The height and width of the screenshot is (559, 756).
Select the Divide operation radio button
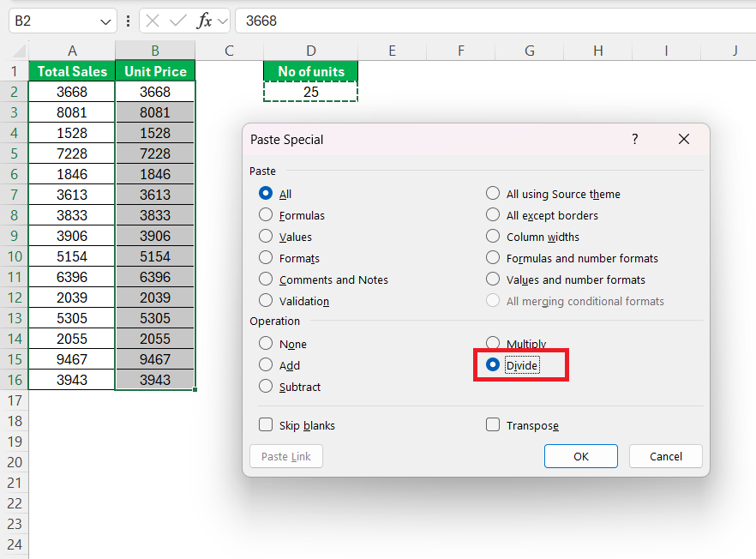pyautogui.click(x=493, y=364)
